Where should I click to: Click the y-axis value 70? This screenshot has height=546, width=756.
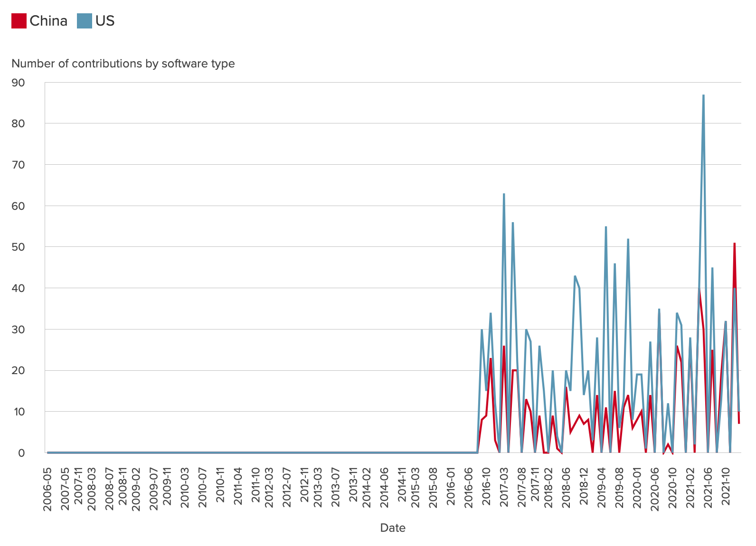19,165
